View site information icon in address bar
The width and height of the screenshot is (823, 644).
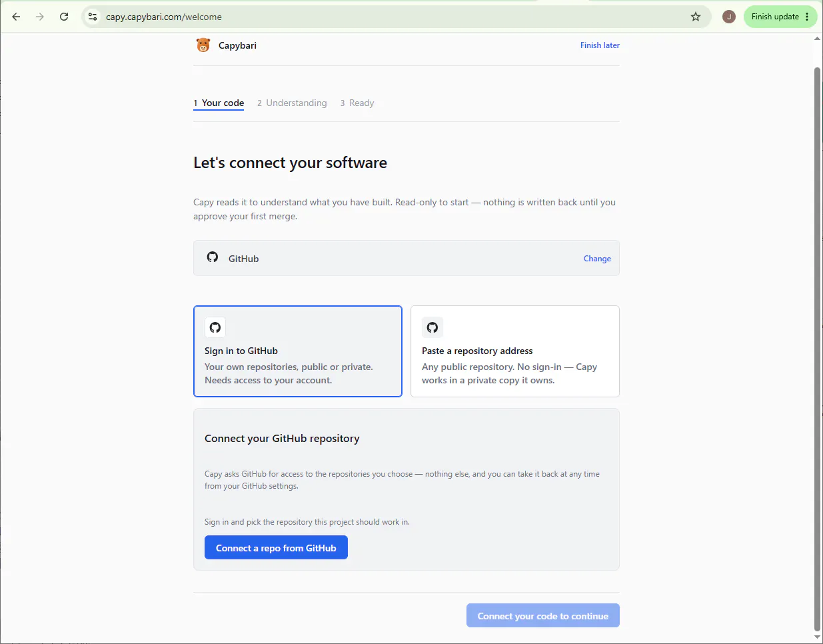coord(93,17)
